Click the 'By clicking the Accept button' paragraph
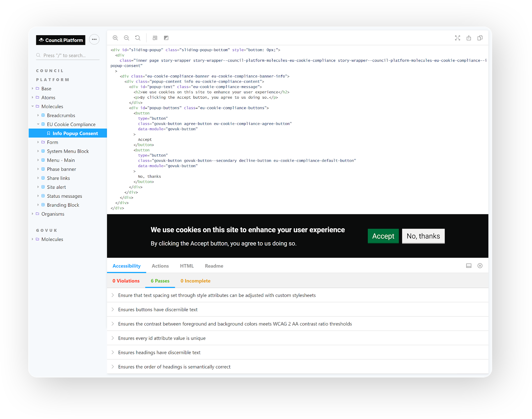The width and height of the screenshot is (532, 419). (223, 244)
